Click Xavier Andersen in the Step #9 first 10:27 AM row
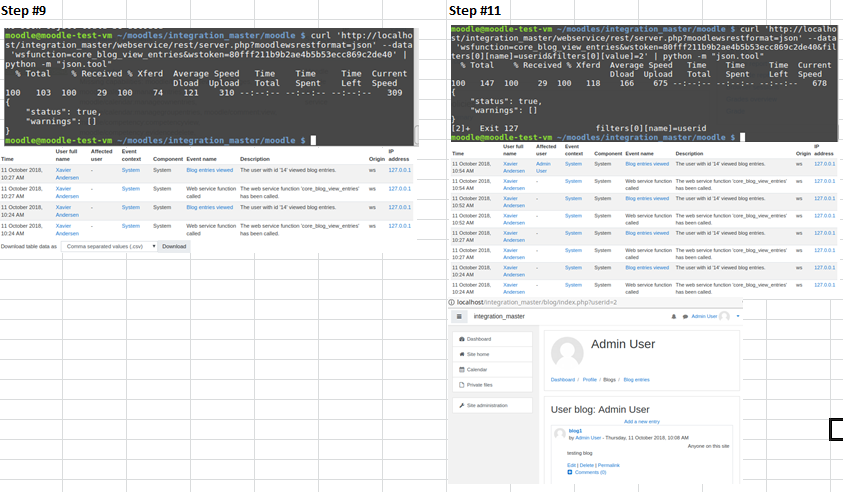The width and height of the screenshot is (843, 492). pos(67,174)
